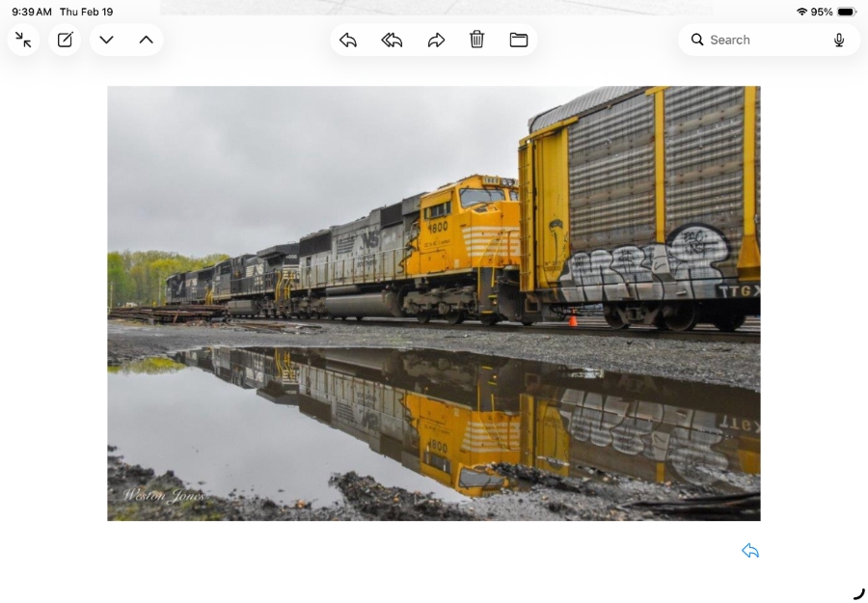868x603 pixels.
Task: Delete message with the trash icon
Action: pos(476,40)
